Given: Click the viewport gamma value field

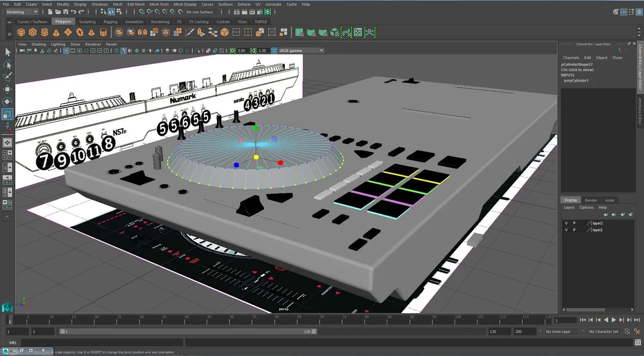Looking at the screenshot, I should click(262, 50).
